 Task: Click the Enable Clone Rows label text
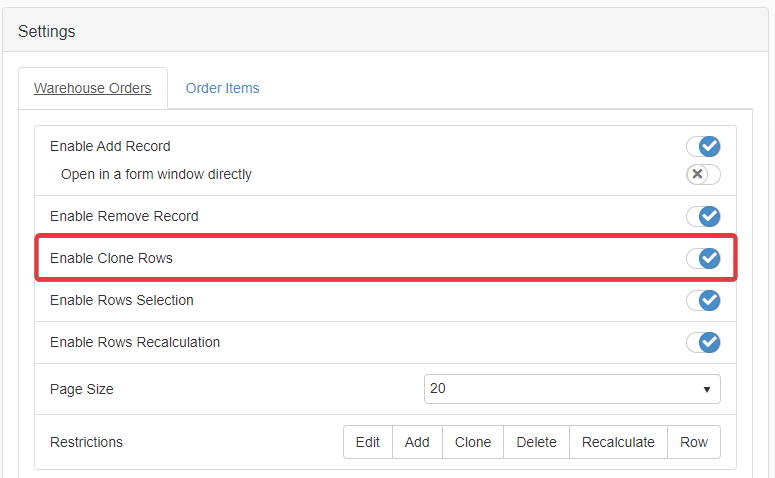tap(111, 258)
